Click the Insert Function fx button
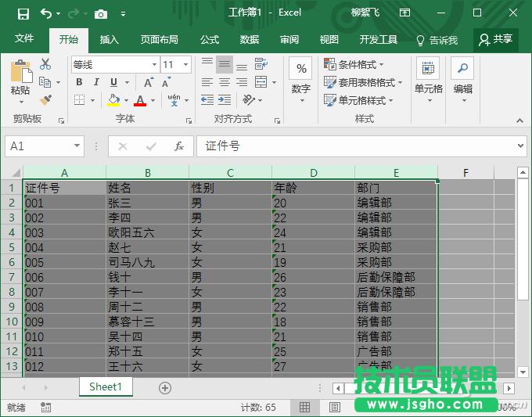532x417 pixels. 178,146
